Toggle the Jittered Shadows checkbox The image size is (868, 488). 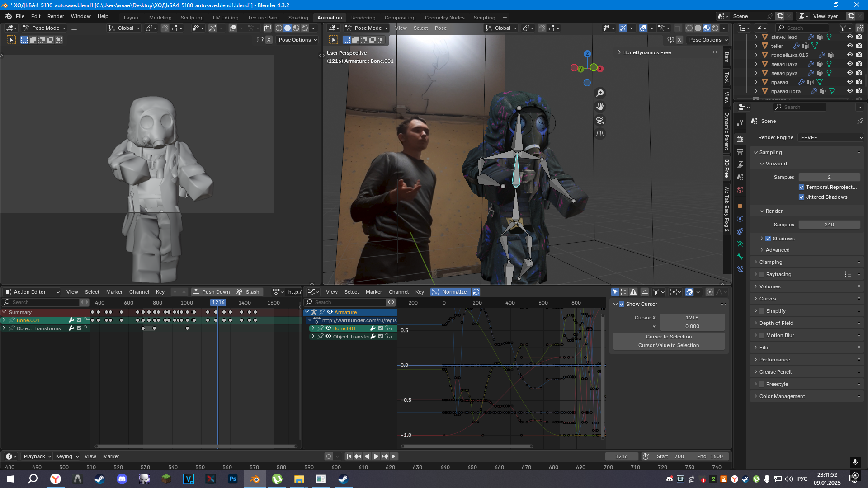point(802,197)
